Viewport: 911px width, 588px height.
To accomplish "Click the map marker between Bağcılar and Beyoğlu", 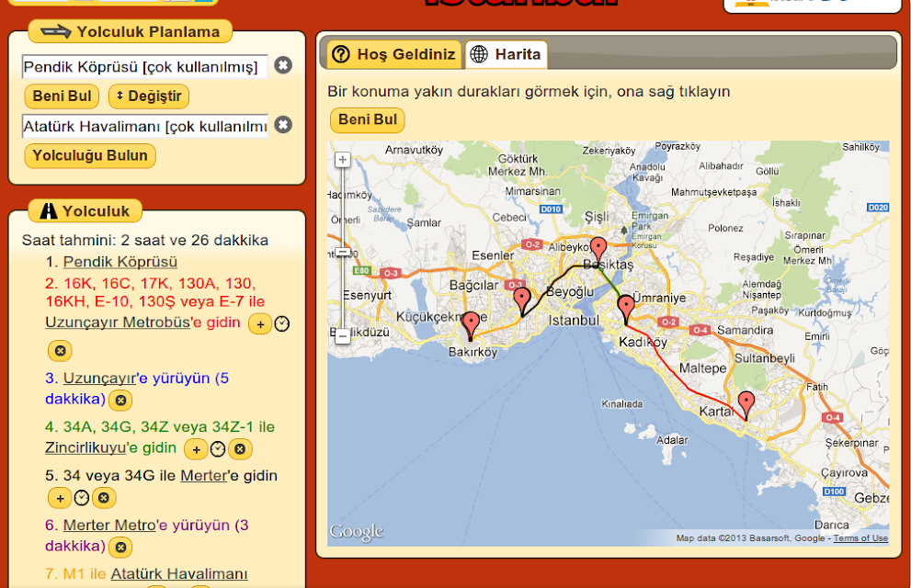I will pos(522,300).
